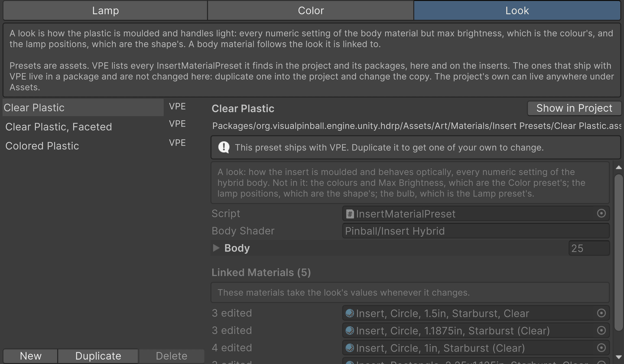Select the Clear Plastic preset in the list
The width and height of the screenshot is (624, 364).
tap(83, 107)
